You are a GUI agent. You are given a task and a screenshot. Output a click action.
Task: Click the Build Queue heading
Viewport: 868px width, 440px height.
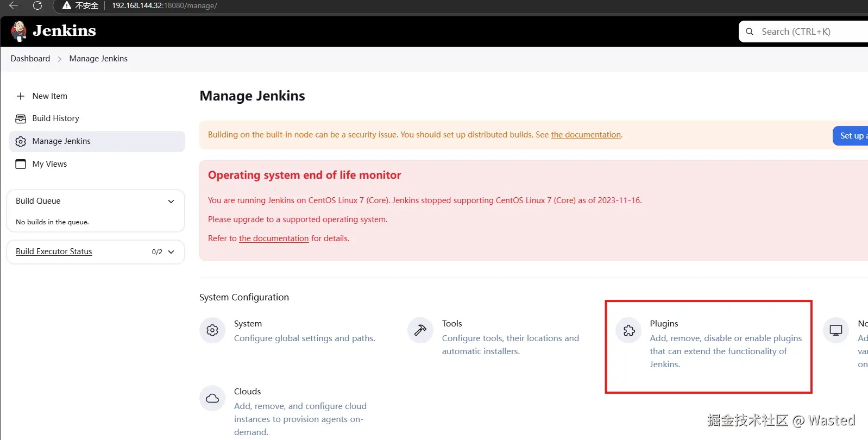pos(38,201)
